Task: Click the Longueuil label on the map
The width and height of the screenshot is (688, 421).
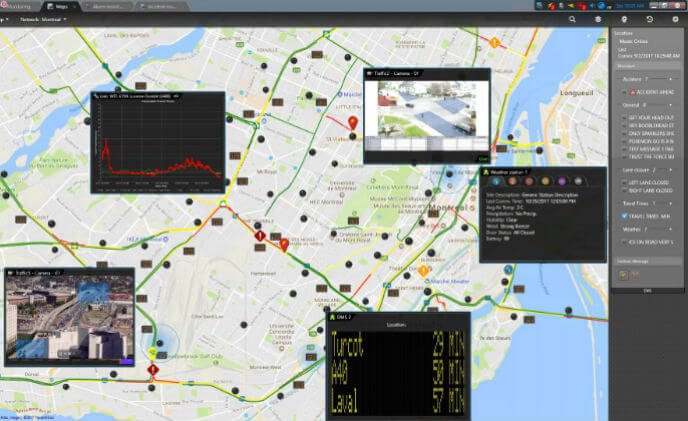Action: point(576,93)
